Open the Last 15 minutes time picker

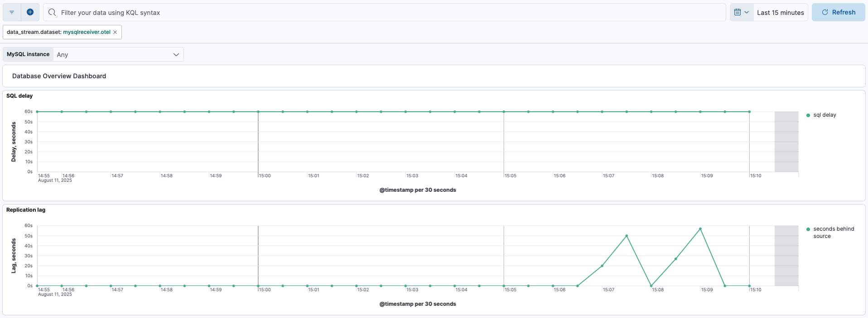780,13
